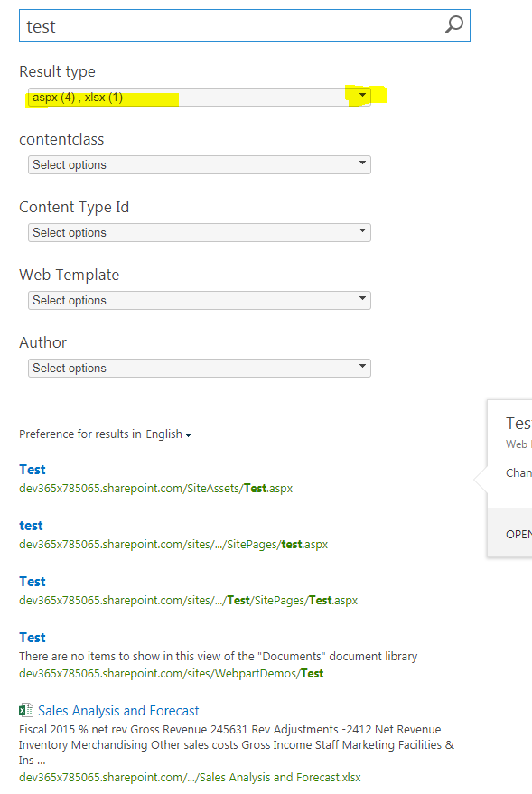Click the Result type section label
The image size is (532, 794).
(57, 71)
